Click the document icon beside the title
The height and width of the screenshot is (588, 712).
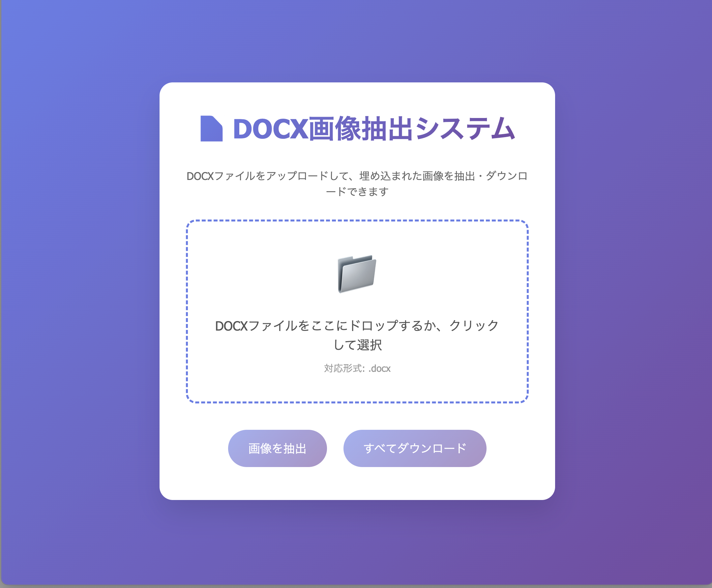[211, 129]
